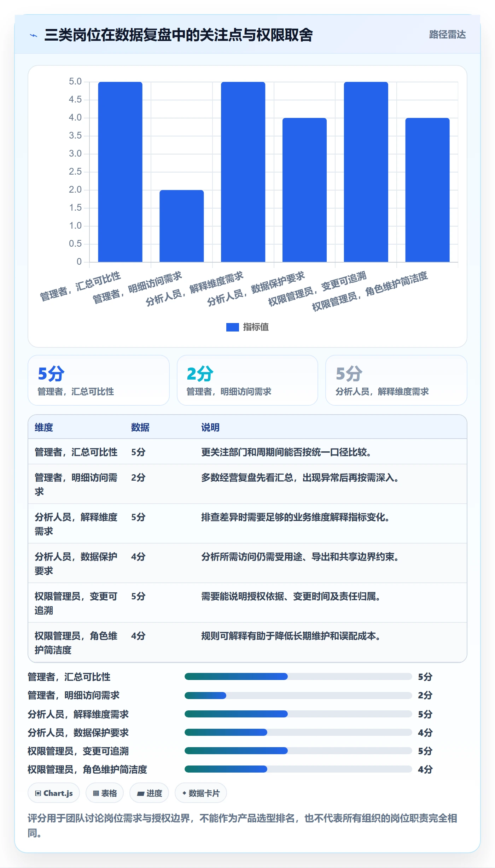Click the lightning icon beside the title
The image size is (495, 868).
34,35
